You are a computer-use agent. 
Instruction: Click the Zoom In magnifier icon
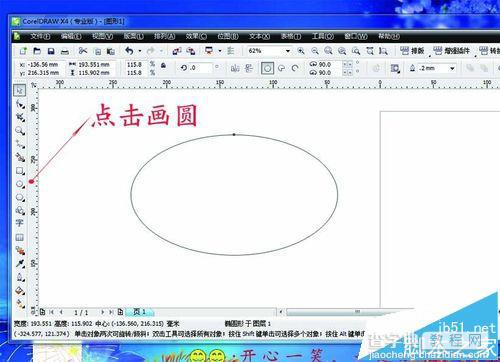[301, 51]
